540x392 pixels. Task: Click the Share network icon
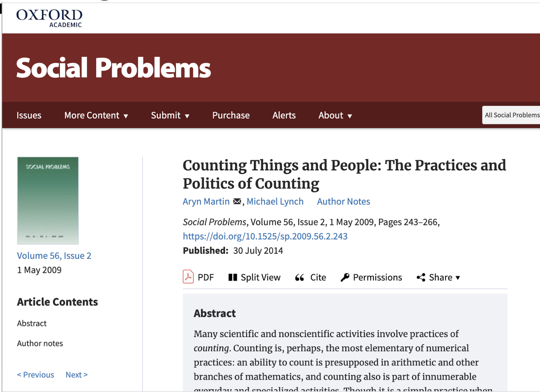[x=421, y=277]
